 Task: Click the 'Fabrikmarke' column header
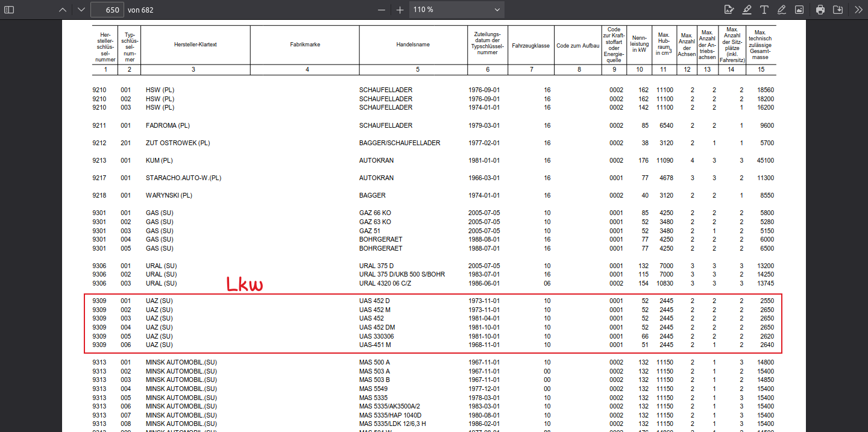[304, 45]
